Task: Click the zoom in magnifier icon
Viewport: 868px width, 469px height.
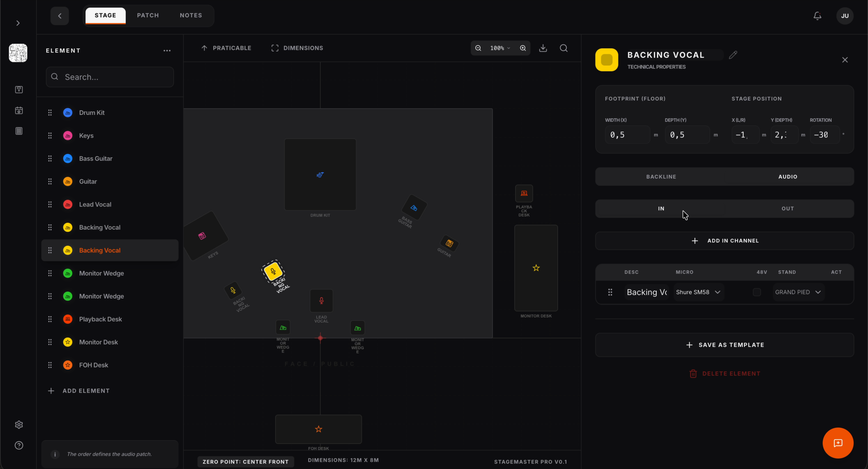Action: coord(523,48)
